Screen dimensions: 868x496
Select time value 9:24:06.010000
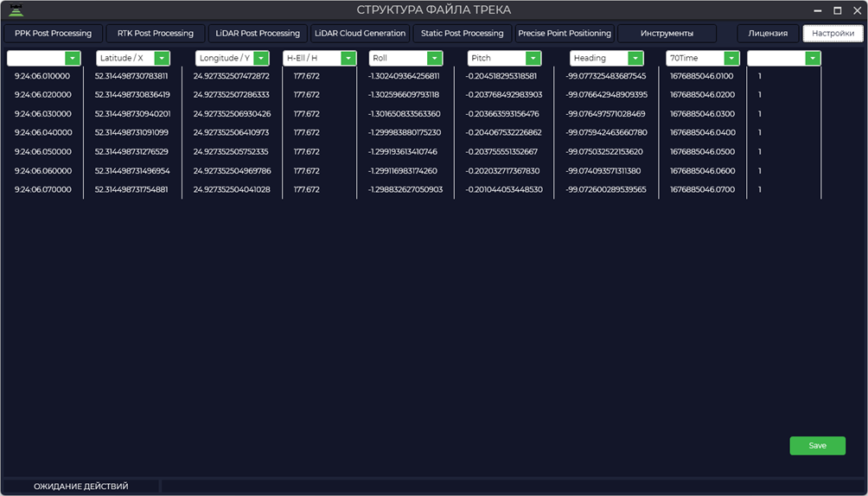(x=42, y=76)
